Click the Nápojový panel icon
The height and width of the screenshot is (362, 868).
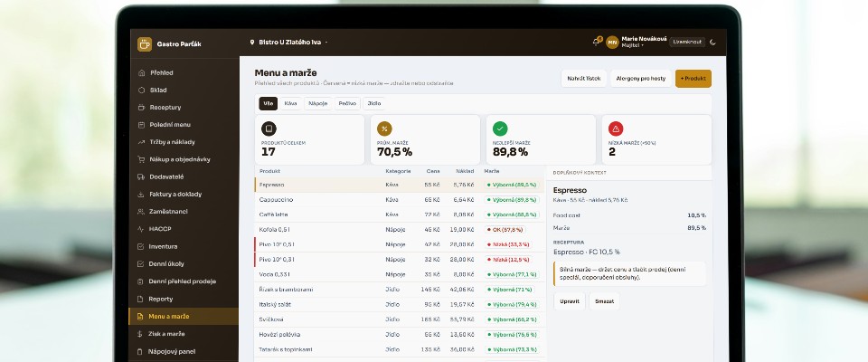141,351
